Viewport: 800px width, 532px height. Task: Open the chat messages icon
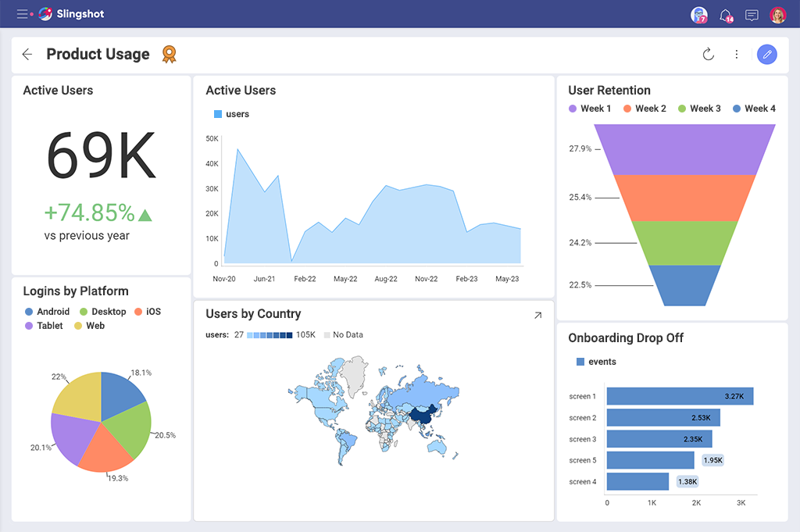[751, 15]
